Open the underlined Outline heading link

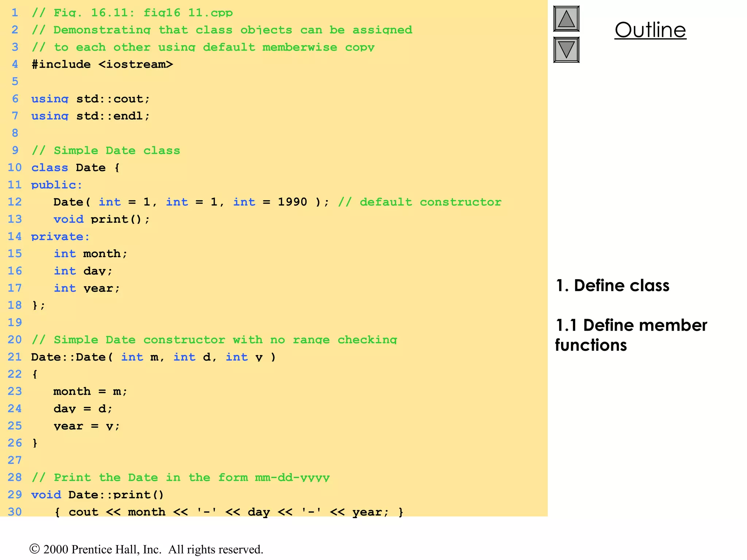point(650,30)
